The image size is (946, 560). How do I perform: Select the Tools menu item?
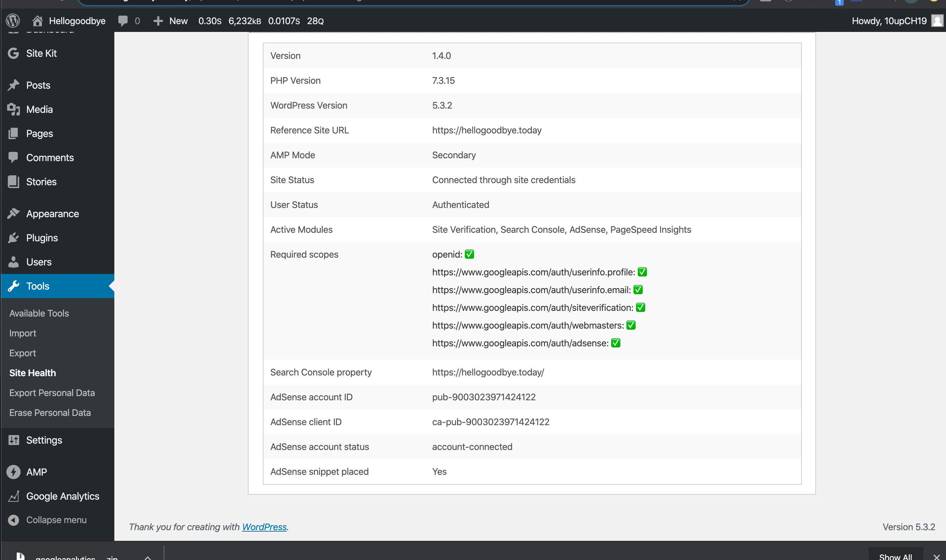58,286
